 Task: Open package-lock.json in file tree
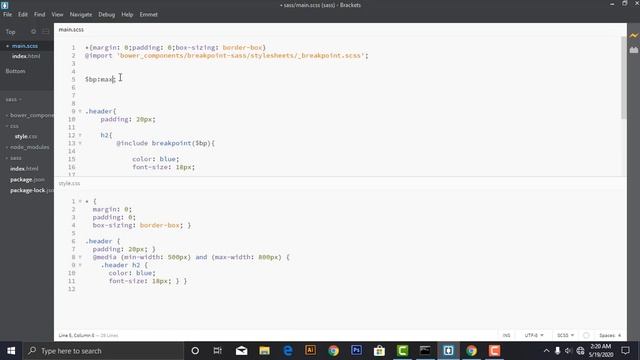(x=31, y=190)
